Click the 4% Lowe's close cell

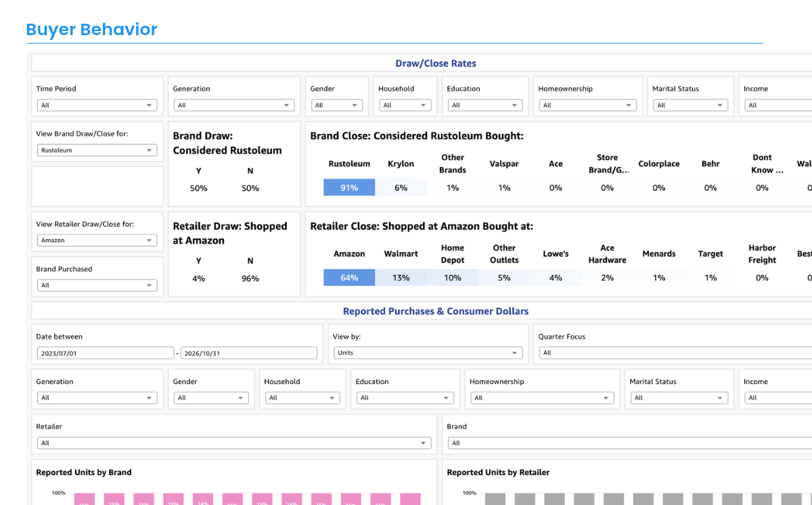point(556,278)
